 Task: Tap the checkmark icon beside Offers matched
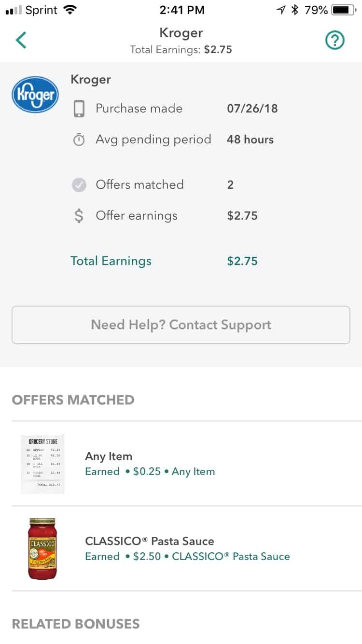pyautogui.click(x=79, y=185)
